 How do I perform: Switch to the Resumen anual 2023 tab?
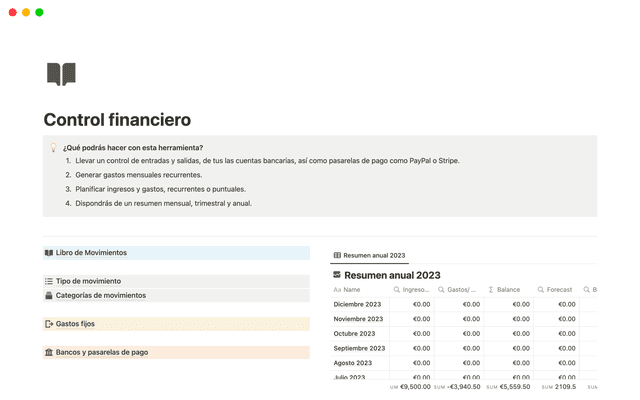[369, 256]
